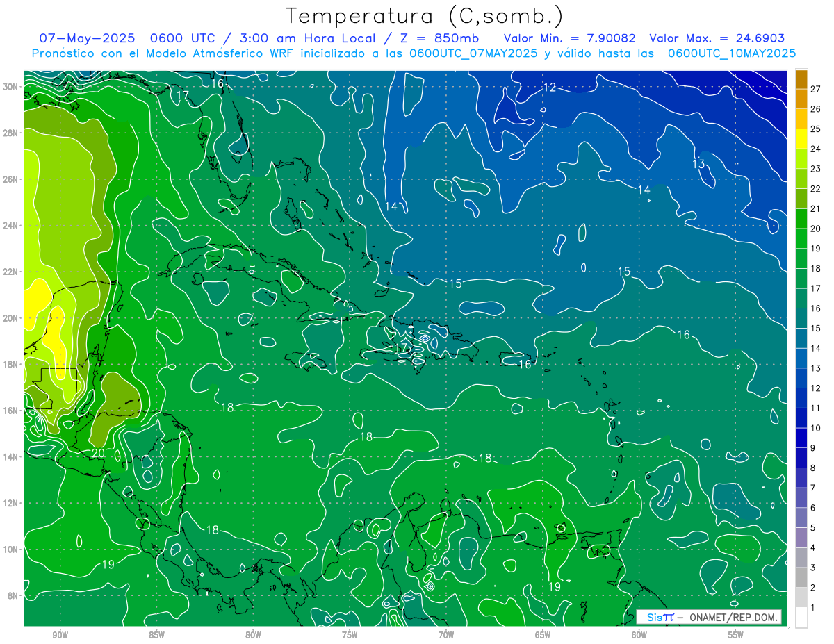The height and width of the screenshot is (644, 834).
Task: Click the "20" contour label on the map
Action: click(x=98, y=453)
